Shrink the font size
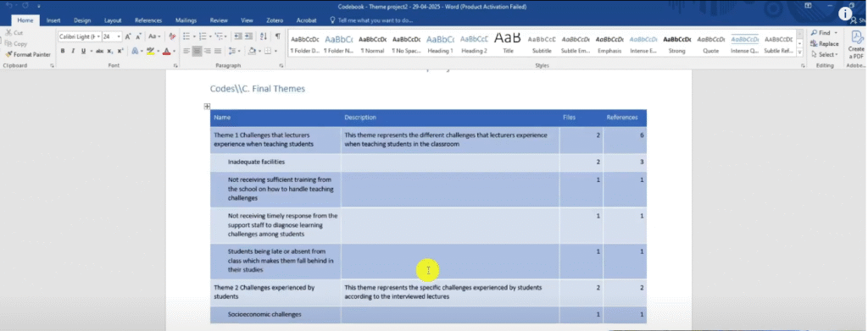Viewport: 868px width, 331px height. coord(138,36)
